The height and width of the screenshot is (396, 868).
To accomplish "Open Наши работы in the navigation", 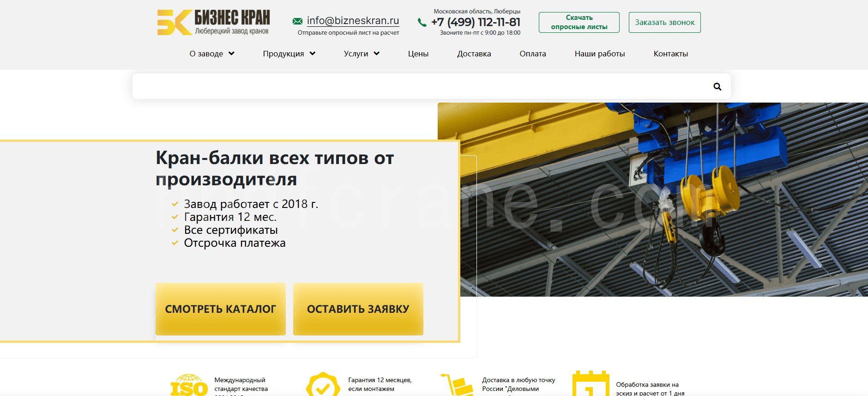I will tap(600, 54).
